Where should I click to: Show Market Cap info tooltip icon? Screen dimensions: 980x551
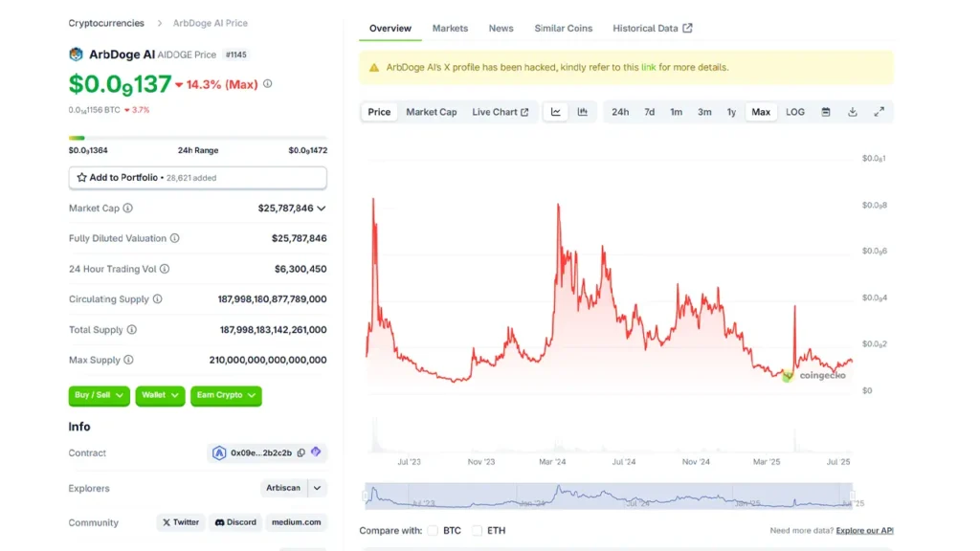[x=127, y=208]
